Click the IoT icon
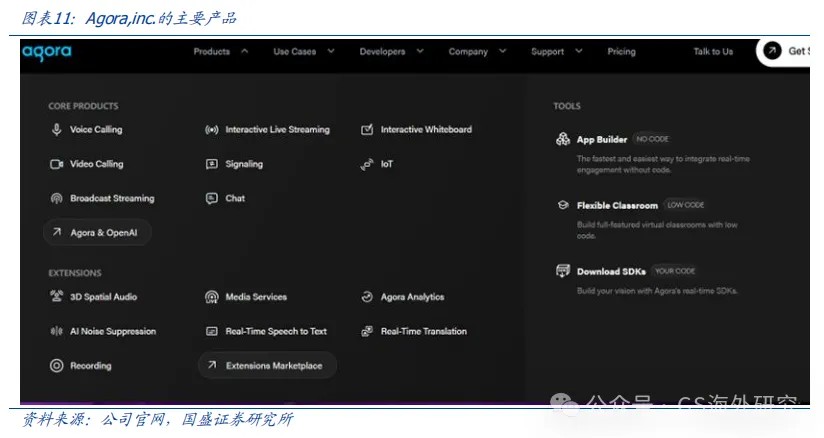 367,164
